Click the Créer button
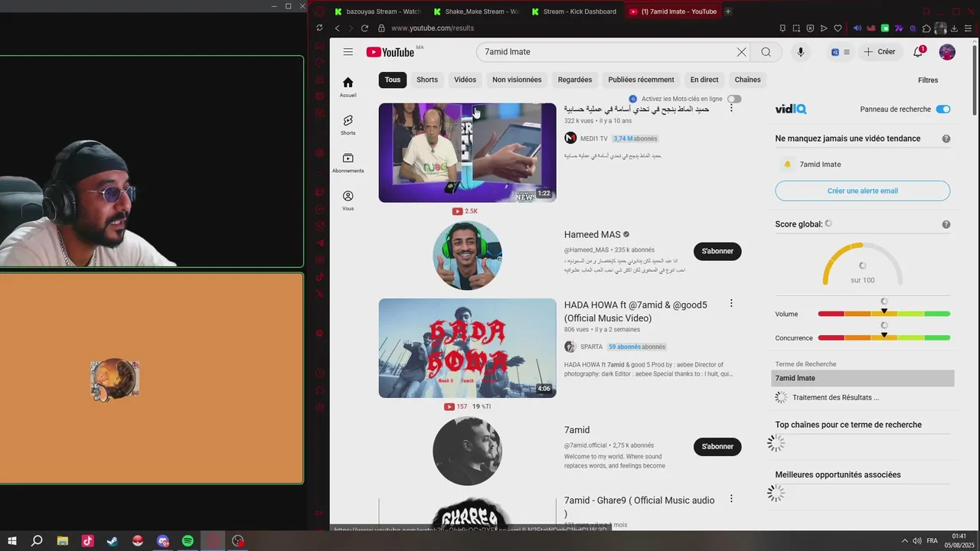Screen dimensions: 980x551 [x=880, y=52]
